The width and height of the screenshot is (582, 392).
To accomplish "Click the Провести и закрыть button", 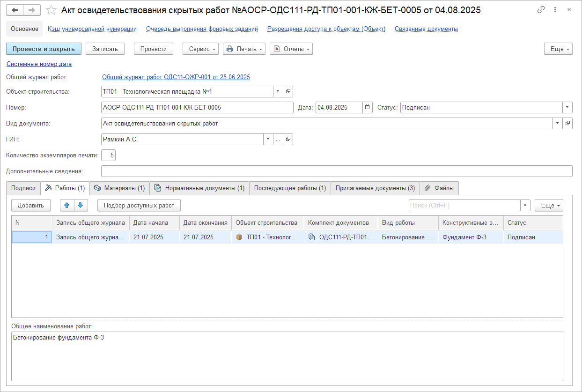I will (44, 49).
